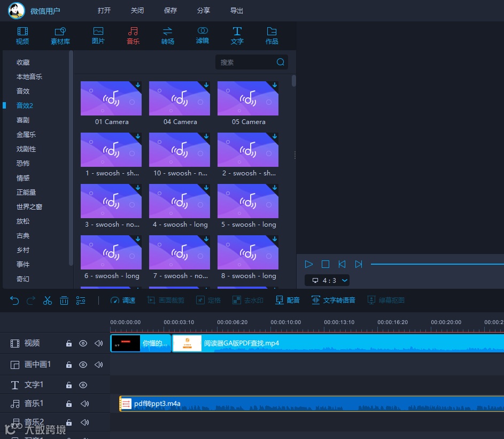Select the 6 - swoosh - long thumbnail
Image resolution: width=504 pixels, height=439 pixels.
(x=111, y=252)
